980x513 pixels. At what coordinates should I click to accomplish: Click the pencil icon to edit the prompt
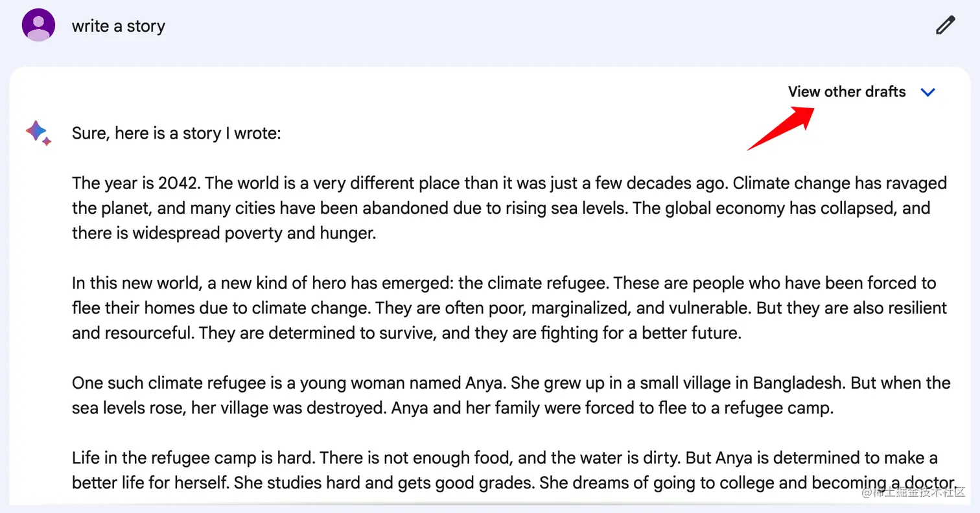[x=946, y=25]
